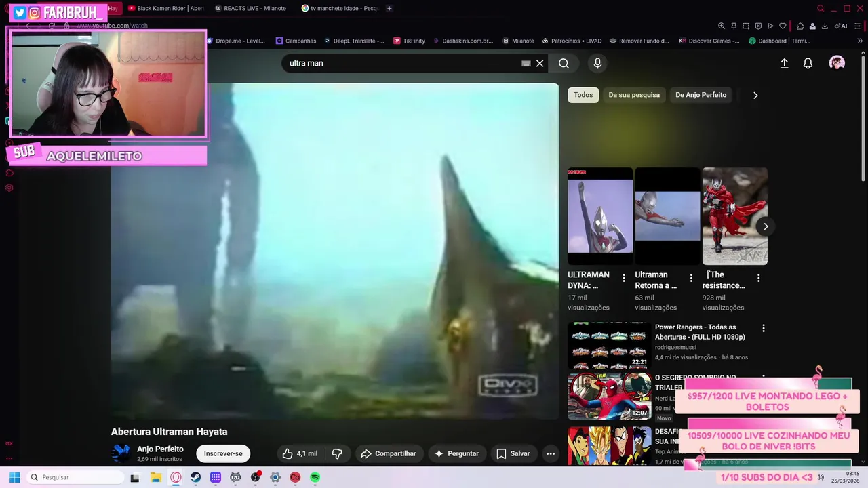Open the 'Patrocínios • LIVAD' bookmark

[572, 41]
